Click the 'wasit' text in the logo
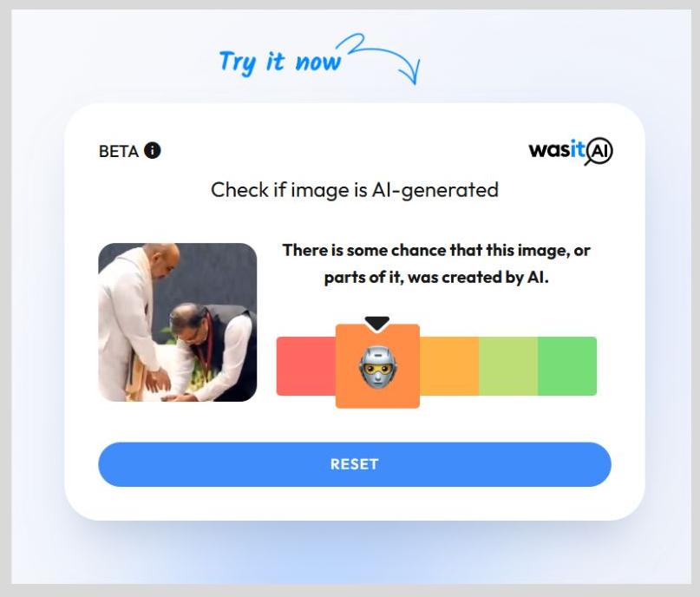Screen dimensions: 700x597 tap(557, 150)
